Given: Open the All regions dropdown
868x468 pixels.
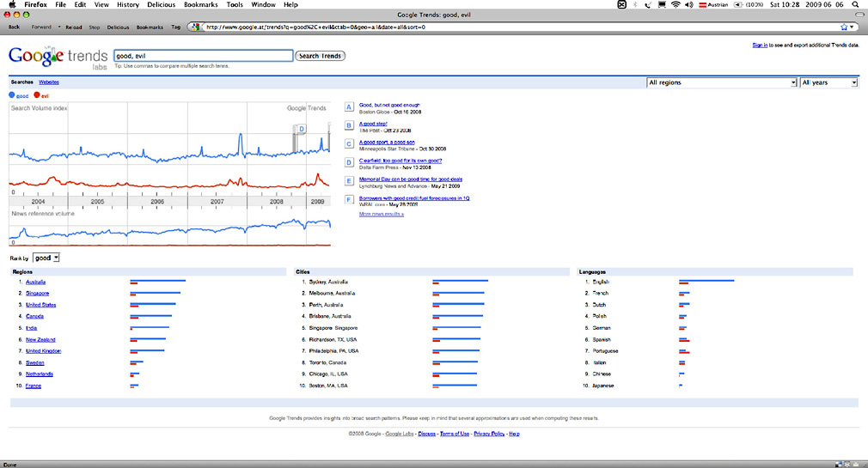Looking at the screenshot, I should pos(721,82).
